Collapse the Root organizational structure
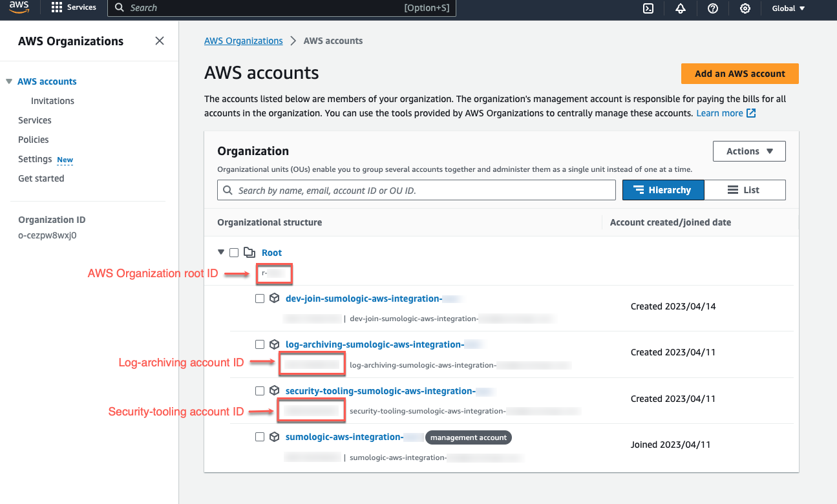The image size is (837, 504). (x=222, y=252)
